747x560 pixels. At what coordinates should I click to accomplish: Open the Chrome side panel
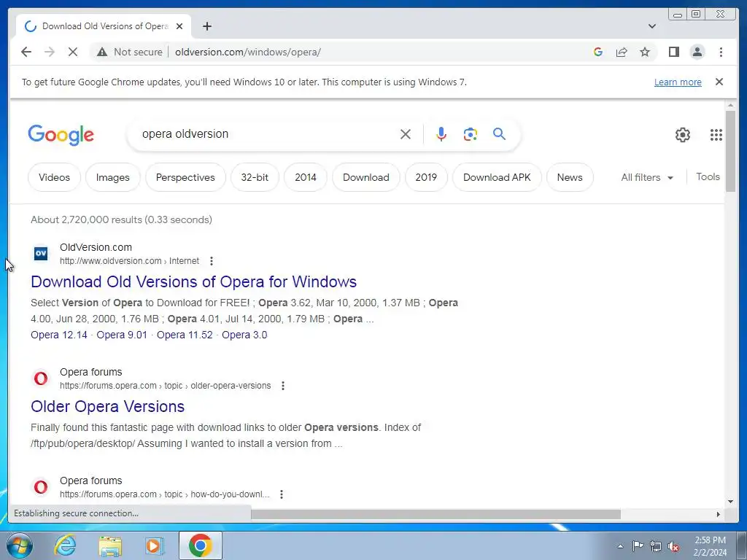click(x=673, y=52)
